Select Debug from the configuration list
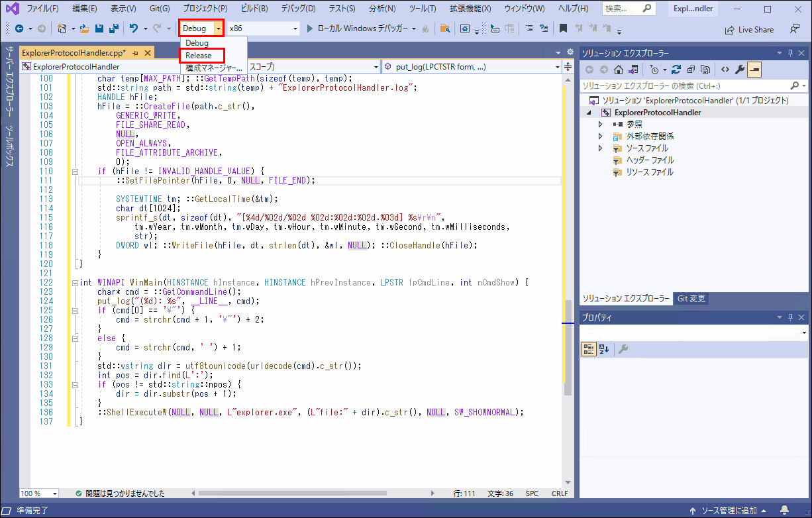The image size is (812, 518). [x=197, y=43]
